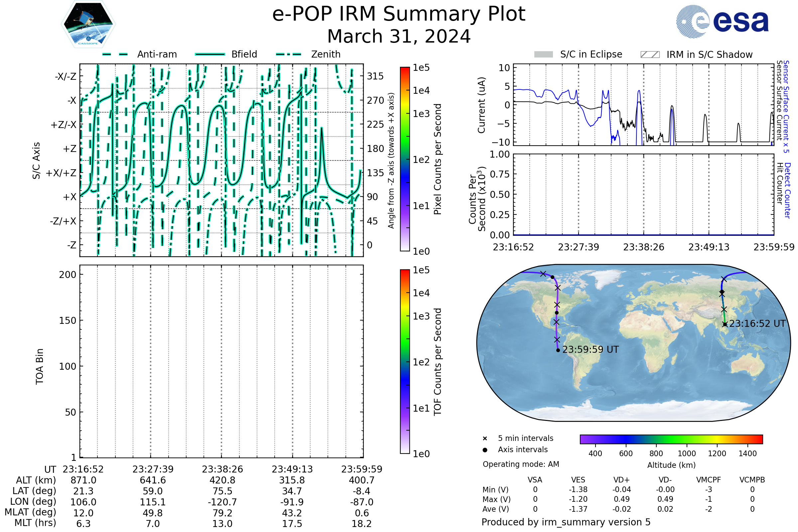Click the Bfield solid legend line
Viewport: 798px width, 532px height.
(x=210, y=54)
